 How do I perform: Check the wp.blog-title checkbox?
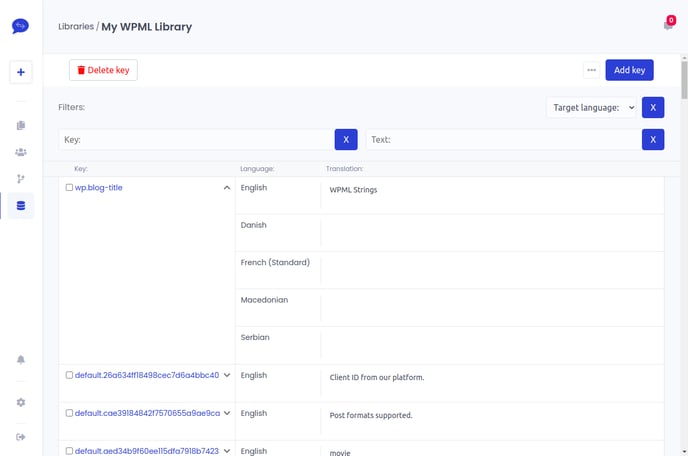click(69, 187)
